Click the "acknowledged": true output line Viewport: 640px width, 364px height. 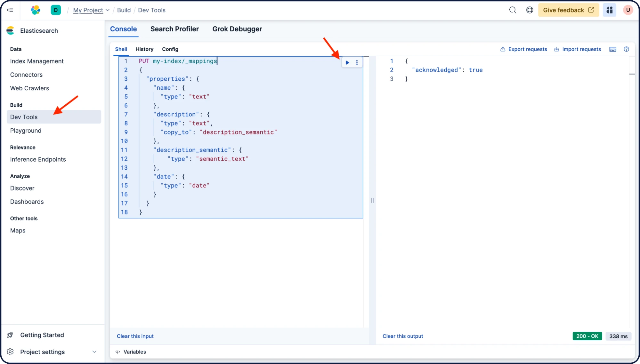(447, 70)
